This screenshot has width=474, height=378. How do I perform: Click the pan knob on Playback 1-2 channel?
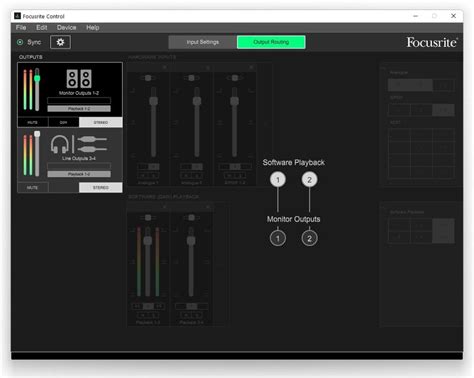coord(148,218)
